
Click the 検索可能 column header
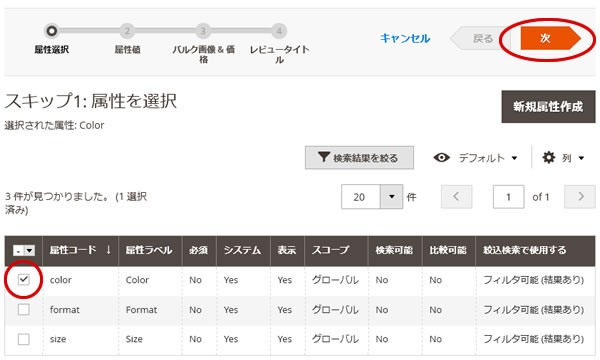click(x=395, y=250)
